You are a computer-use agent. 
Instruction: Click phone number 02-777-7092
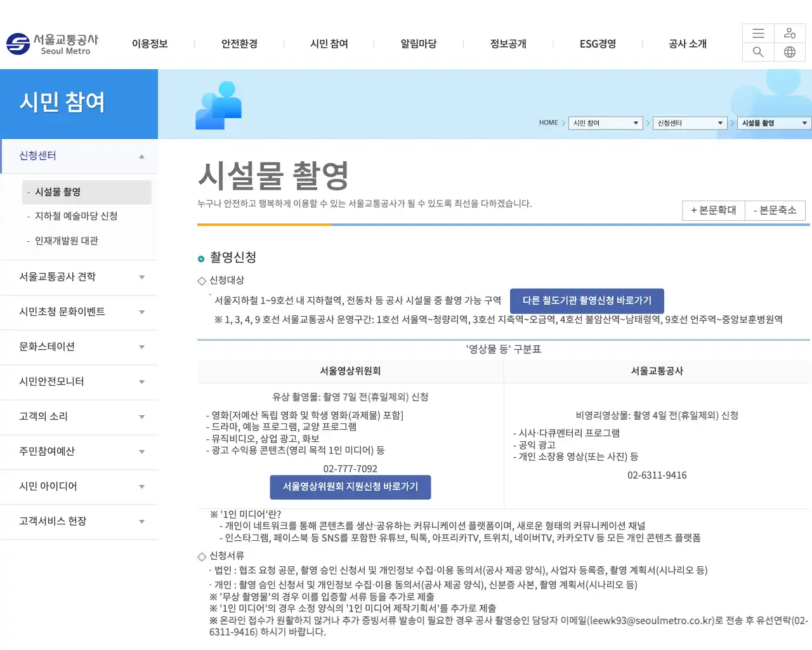click(x=350, y=469)
